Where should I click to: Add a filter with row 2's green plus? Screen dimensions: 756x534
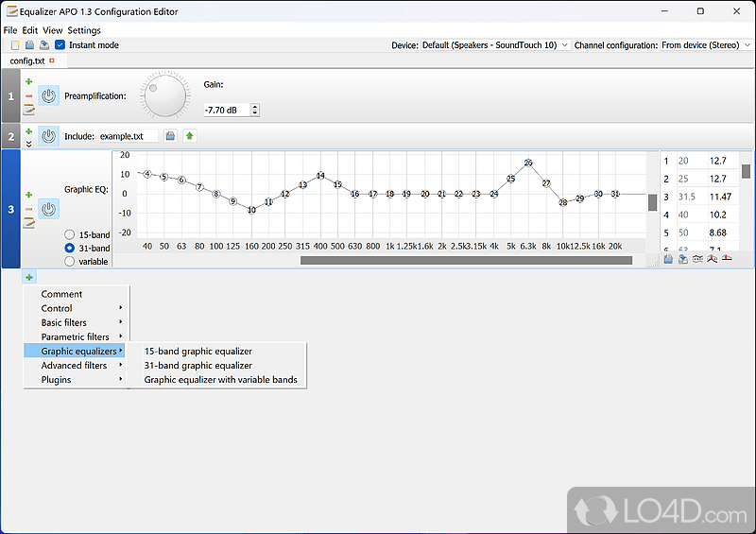[x=29, y=131]
